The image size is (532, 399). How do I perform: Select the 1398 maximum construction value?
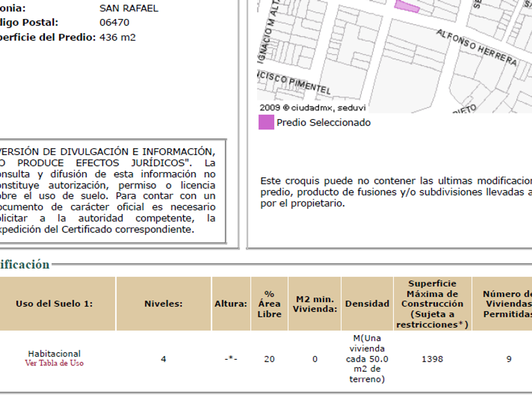(432, 359)
